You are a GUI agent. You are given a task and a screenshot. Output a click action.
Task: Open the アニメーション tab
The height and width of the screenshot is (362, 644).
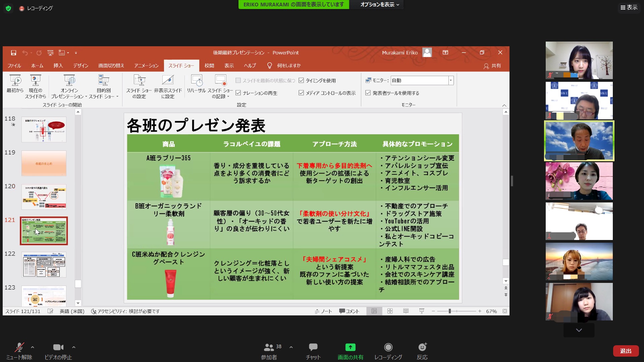(146, 66)
